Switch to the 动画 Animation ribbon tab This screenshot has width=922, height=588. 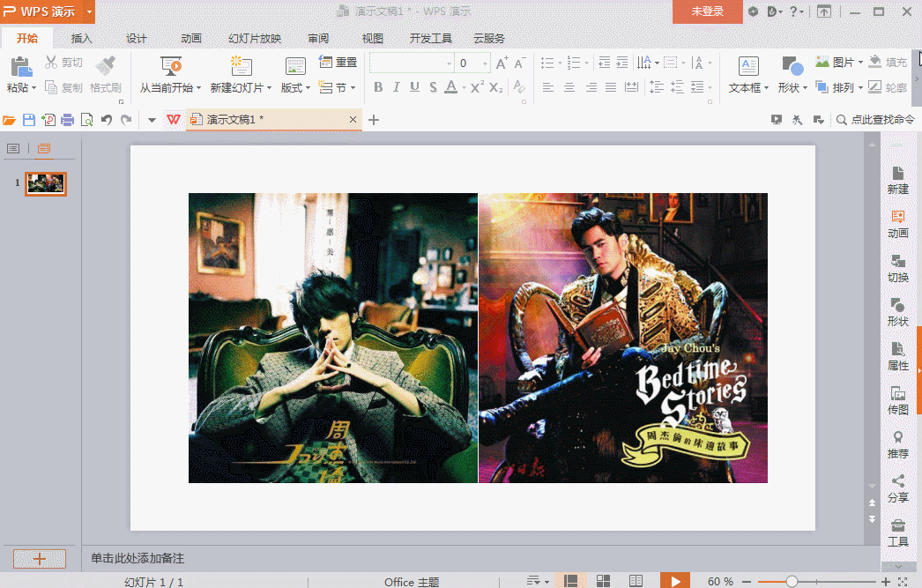click(x=191, y=38)
